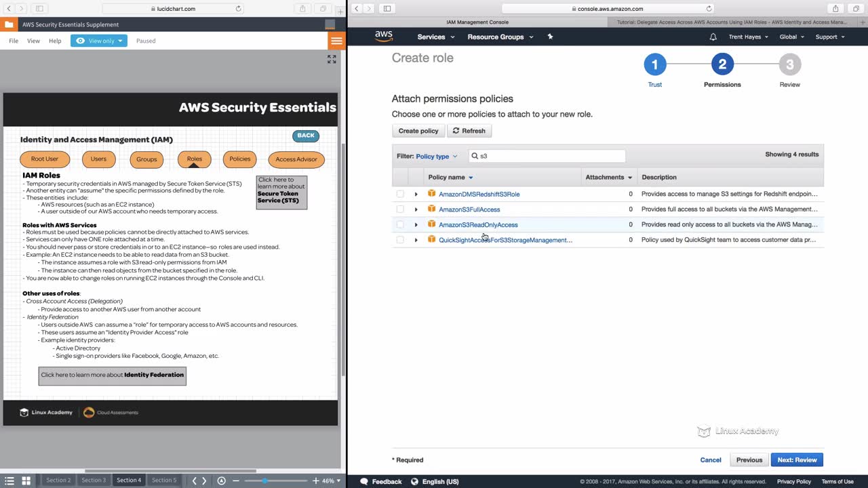Click the share icon in the AWS Safari window
The image size is (868, 488).
(835, 9)
